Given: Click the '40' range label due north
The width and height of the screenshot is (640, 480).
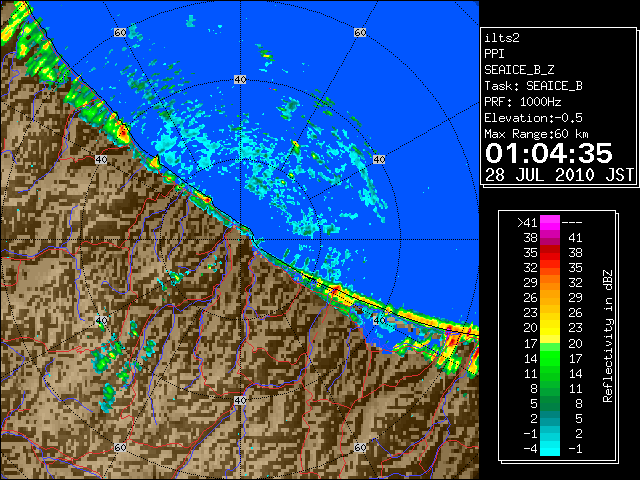Looking at the screenshot, I should tap(240, 80).
